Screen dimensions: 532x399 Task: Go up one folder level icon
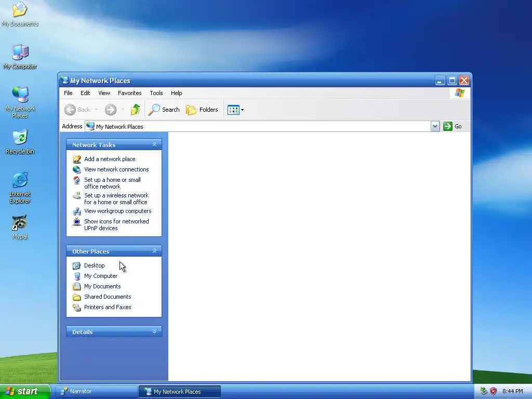[x=136, y=110]
